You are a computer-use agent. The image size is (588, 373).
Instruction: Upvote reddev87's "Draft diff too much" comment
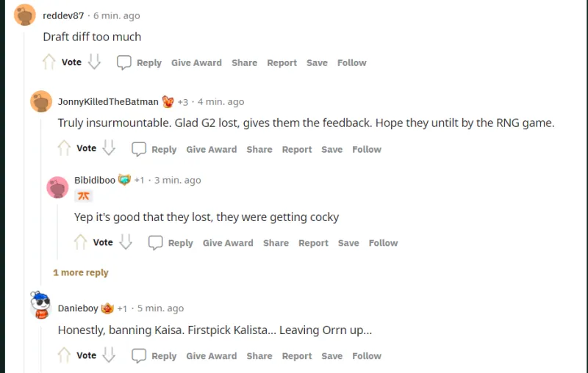point(49,62)
